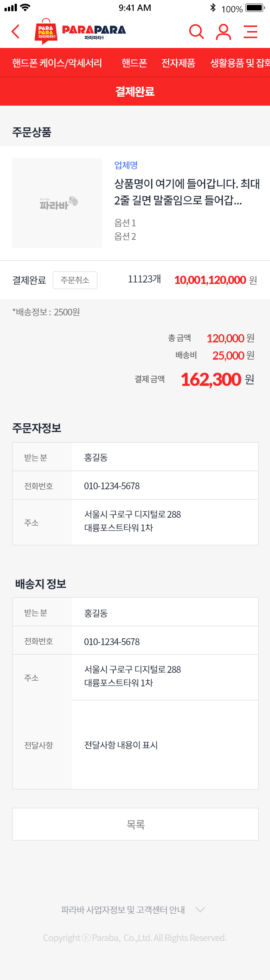Switch to the 전자제품 category tab
The height and width of the screenshot is (980, 270).
click(x=178, y=63)
